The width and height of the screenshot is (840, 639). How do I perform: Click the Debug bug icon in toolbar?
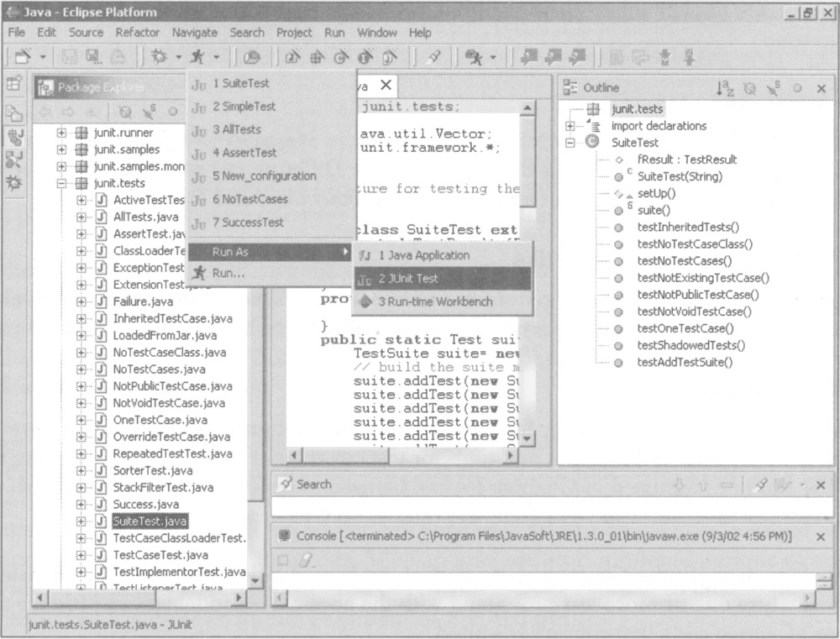(158, 57)
